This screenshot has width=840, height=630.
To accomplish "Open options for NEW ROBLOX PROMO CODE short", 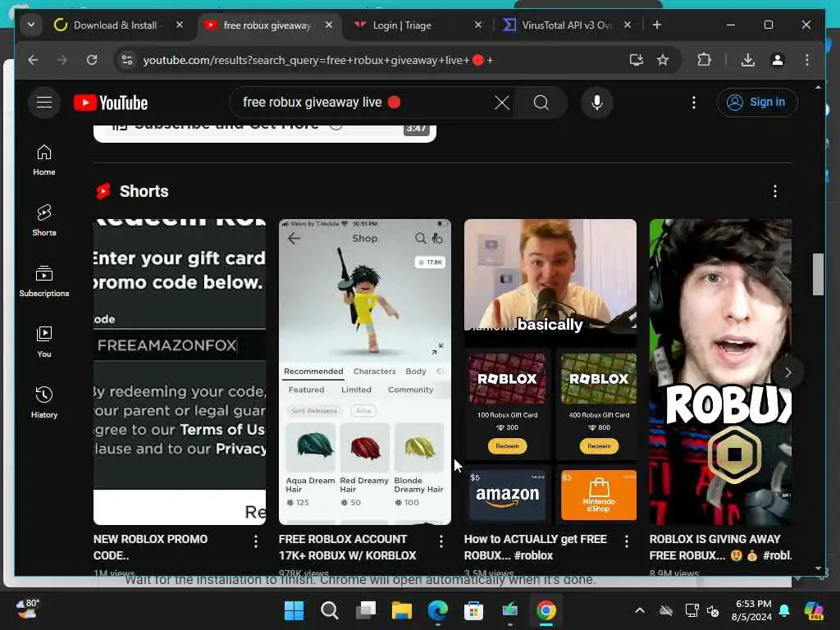I will pos(256,541).
